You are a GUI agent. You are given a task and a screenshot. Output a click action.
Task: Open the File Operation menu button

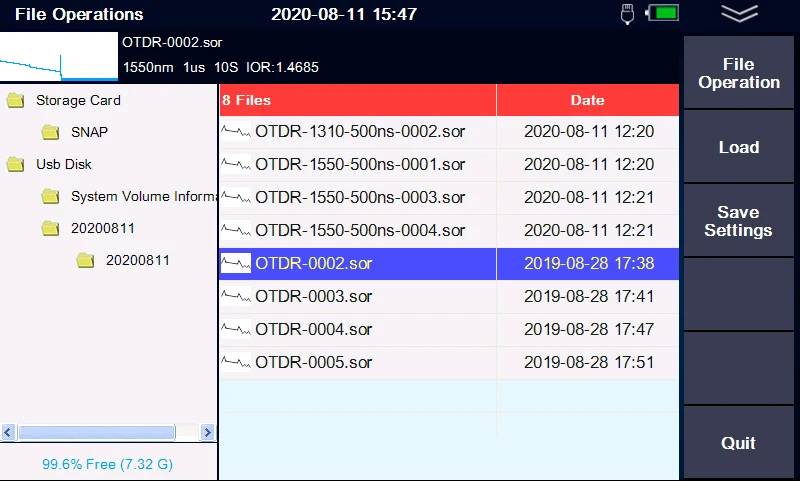tap(739, 73)
